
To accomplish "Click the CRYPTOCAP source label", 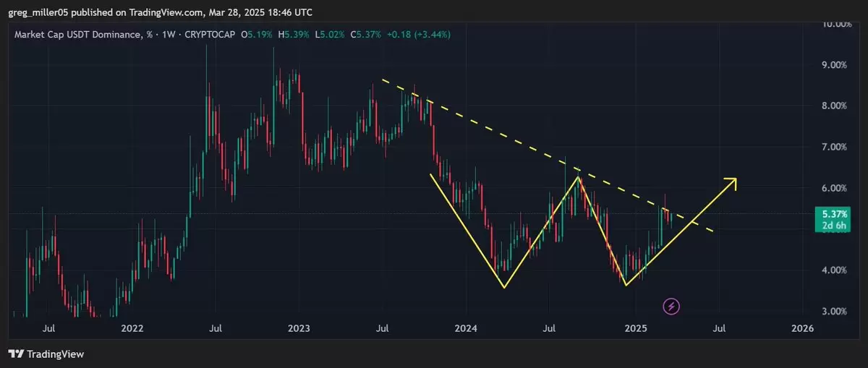I will click(210, 34).
